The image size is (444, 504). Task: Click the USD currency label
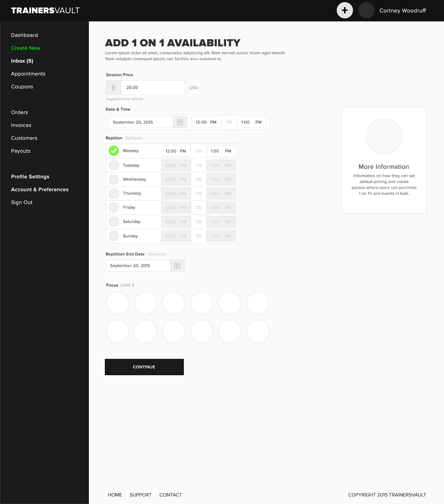(x=194, y=88)
